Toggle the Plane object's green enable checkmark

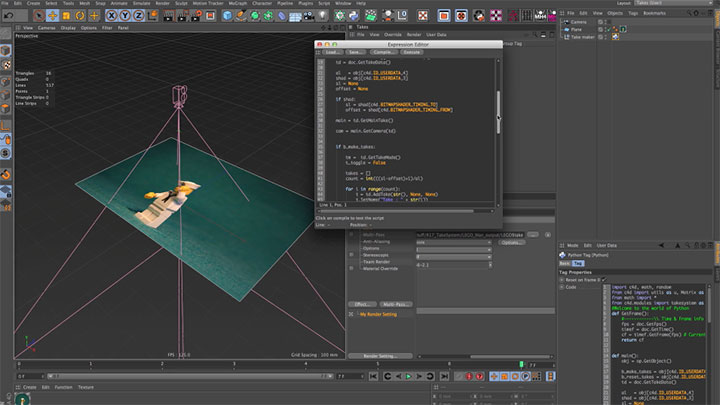tap(608, 29)
